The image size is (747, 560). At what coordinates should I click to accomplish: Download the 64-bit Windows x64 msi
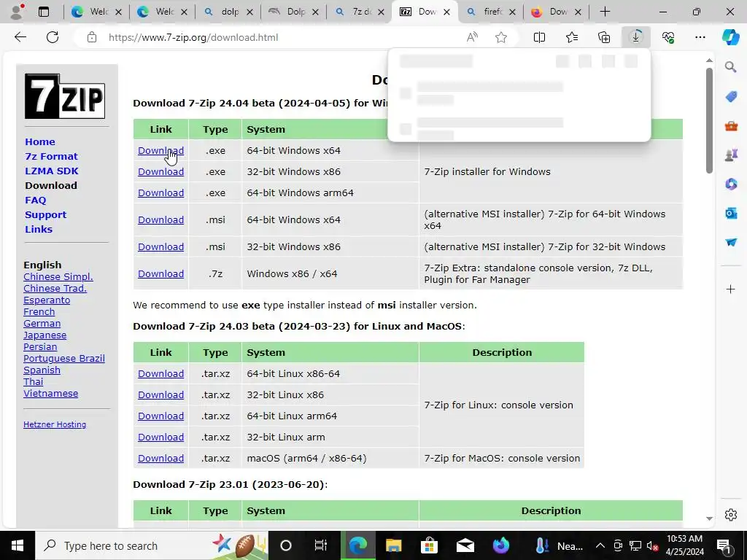point(160,219)
